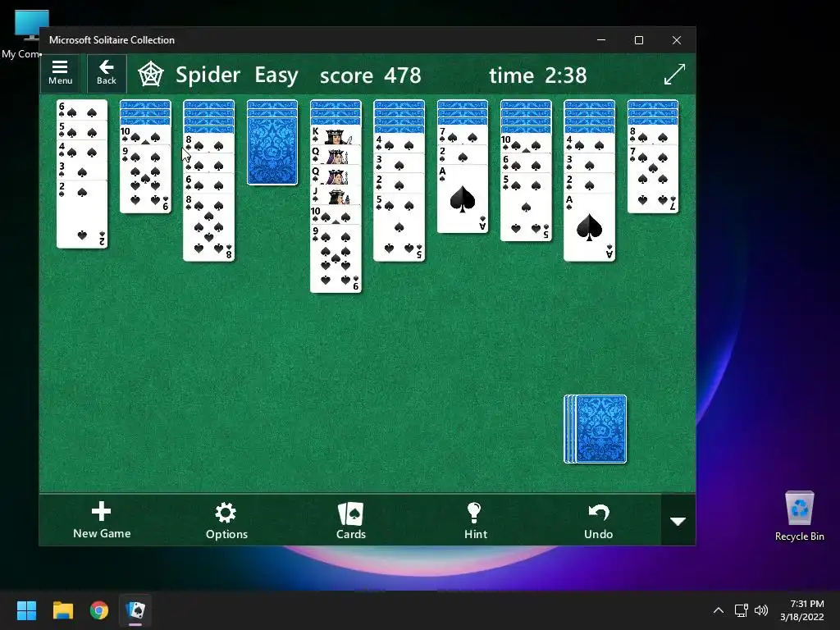Select the 4 of spades in ninth column
Image resolution: width=840 pixels, height=630 pixels.
[589, 143]
